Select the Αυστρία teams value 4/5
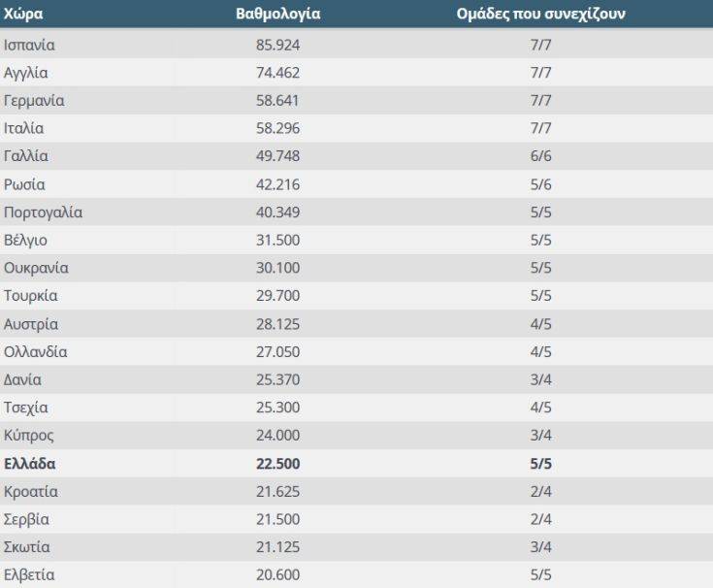Viewport: 713px width, 588px height. point(540,324)
